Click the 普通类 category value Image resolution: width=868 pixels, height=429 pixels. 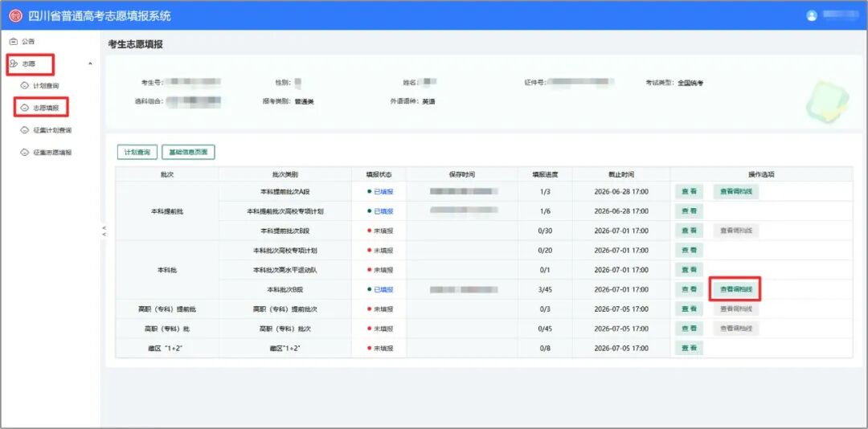click(x=304, y=102)
